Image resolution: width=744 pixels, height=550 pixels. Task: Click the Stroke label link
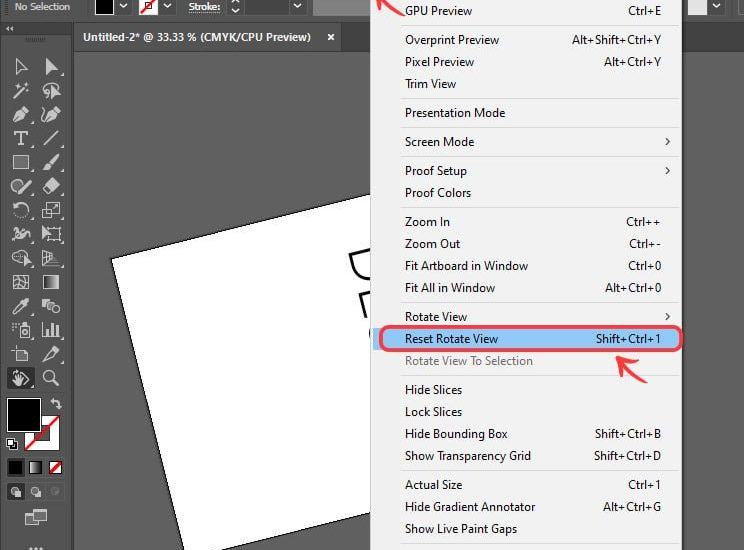[205, 7]
